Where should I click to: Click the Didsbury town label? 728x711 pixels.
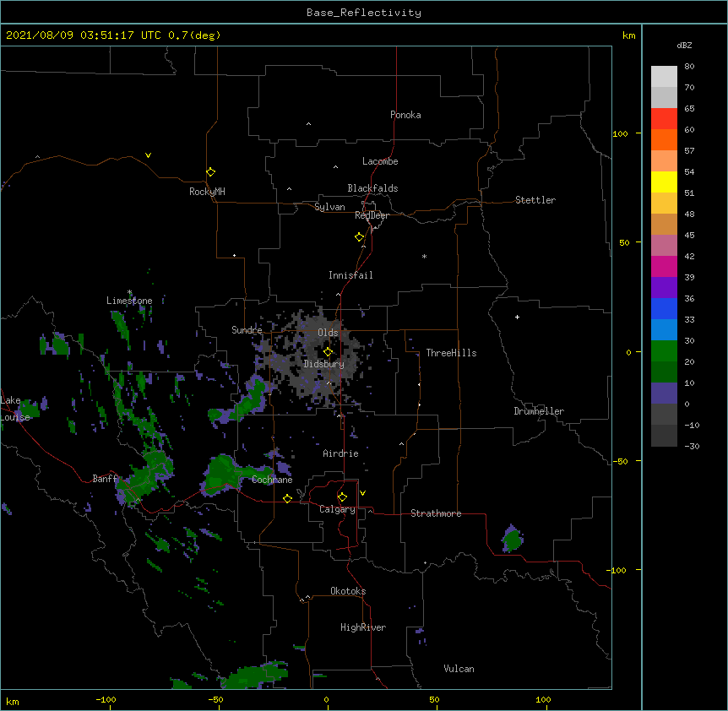tap(324, 364)
